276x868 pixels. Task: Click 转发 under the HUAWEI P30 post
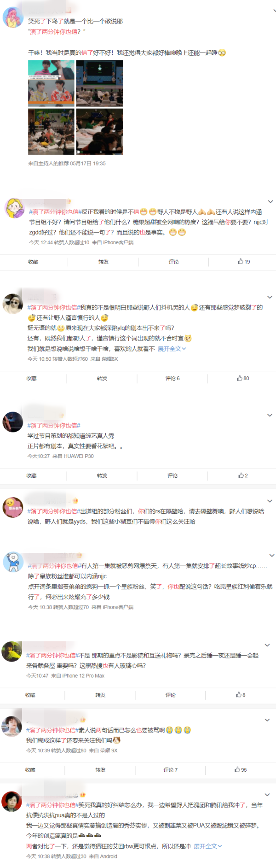[102, 475]
